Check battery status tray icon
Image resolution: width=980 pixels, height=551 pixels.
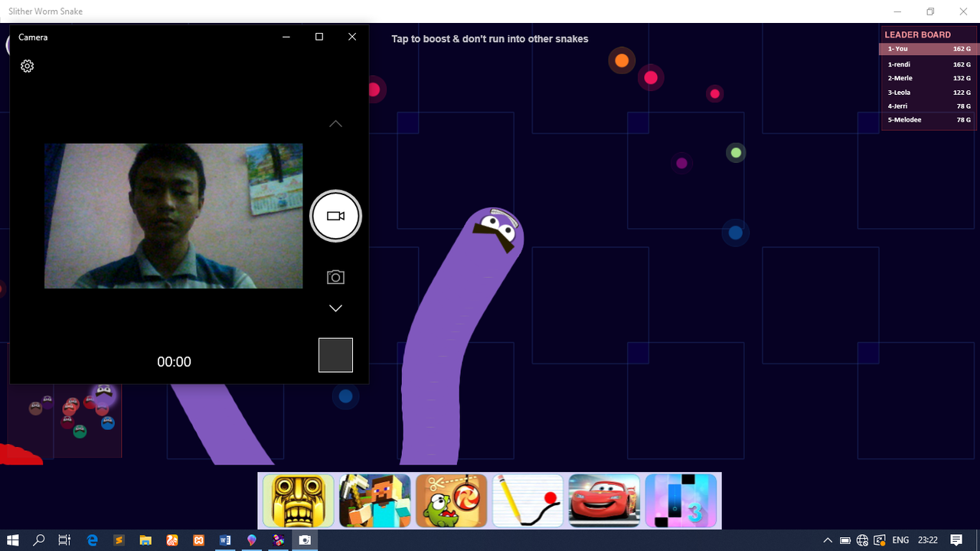845,540
